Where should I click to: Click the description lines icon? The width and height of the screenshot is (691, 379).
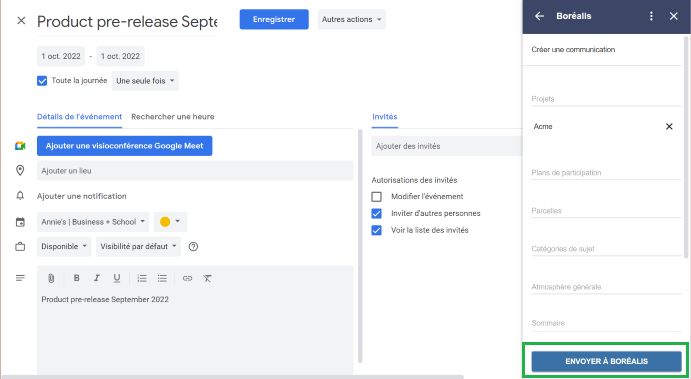click(x=20, y=278)
